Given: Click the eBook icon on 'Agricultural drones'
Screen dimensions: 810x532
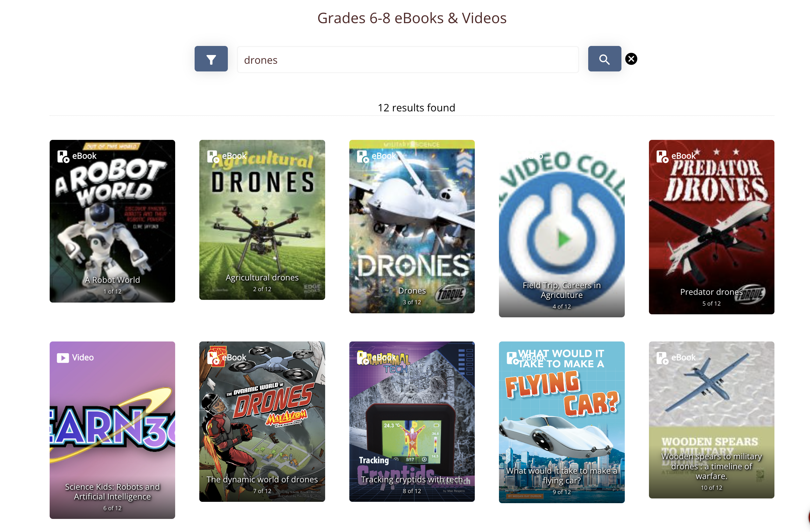Looking at the screenshot, I should [213, 156].
